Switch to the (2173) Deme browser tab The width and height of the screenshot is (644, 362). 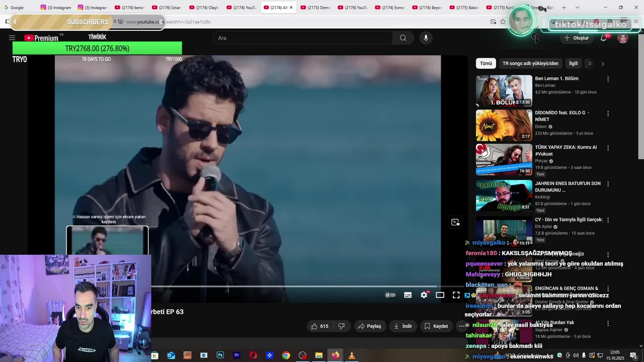click(315, 8)
